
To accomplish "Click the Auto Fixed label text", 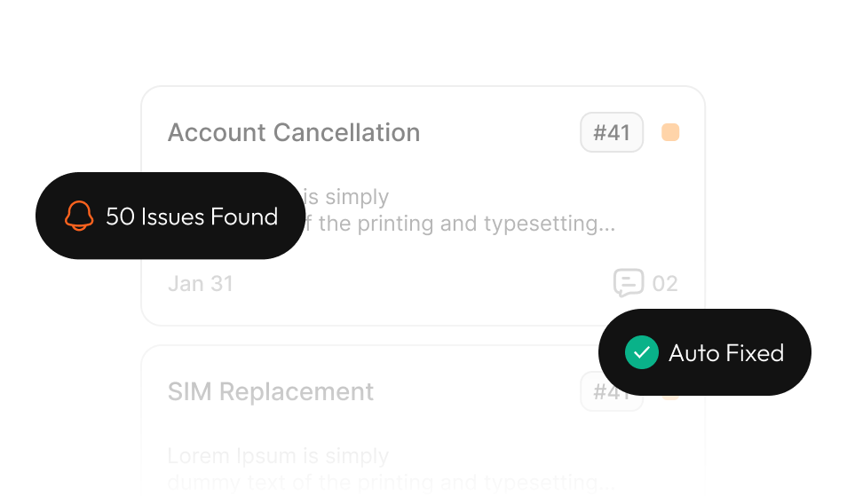I will pos(725,353).
